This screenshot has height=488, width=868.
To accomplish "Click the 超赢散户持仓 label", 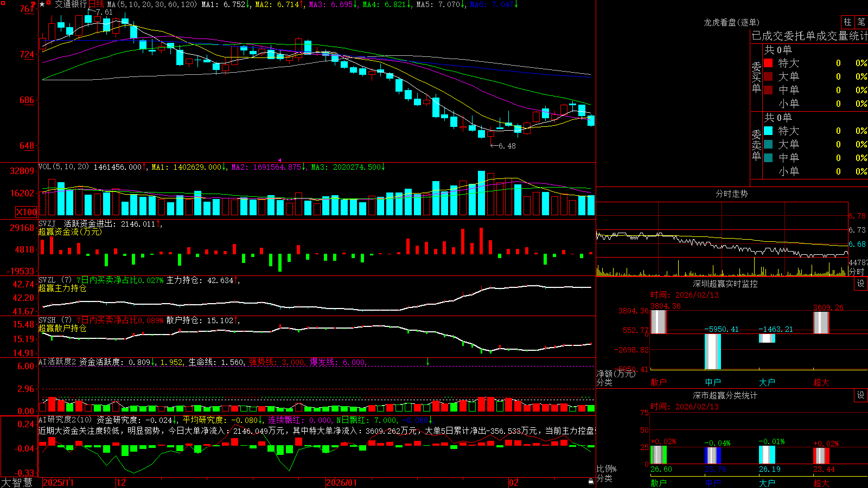I will tap(62, 329).
